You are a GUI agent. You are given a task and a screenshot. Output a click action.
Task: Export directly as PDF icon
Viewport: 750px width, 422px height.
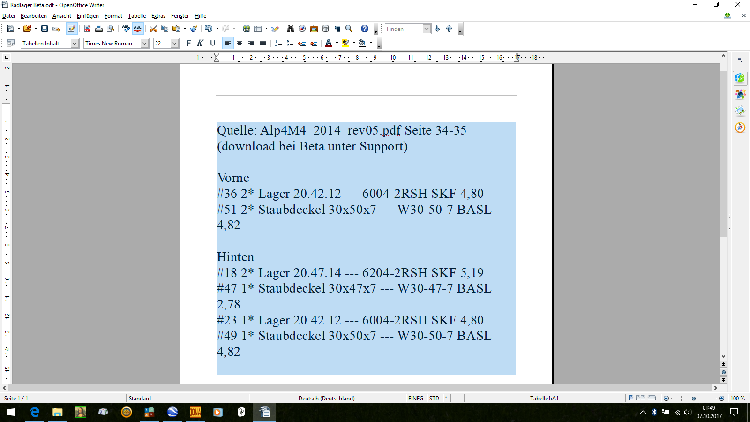pyautogui.click(x=87, y=29)
